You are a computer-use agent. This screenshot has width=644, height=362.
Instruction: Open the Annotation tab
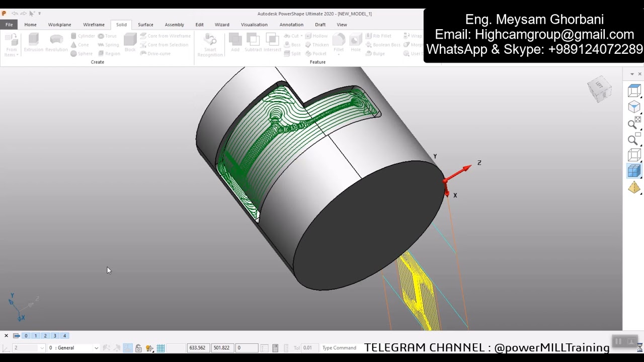click(291, 25)
